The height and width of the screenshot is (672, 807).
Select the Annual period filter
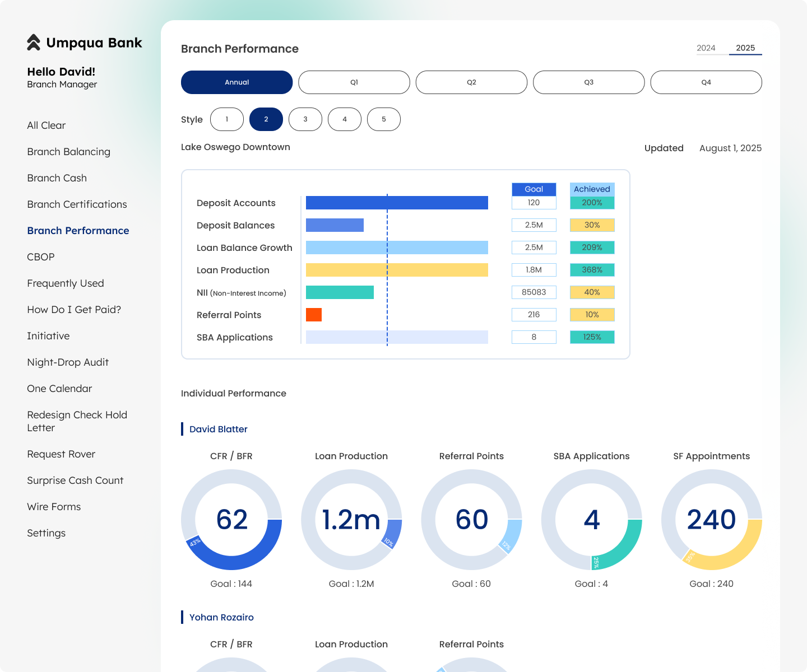click(236, 82)
